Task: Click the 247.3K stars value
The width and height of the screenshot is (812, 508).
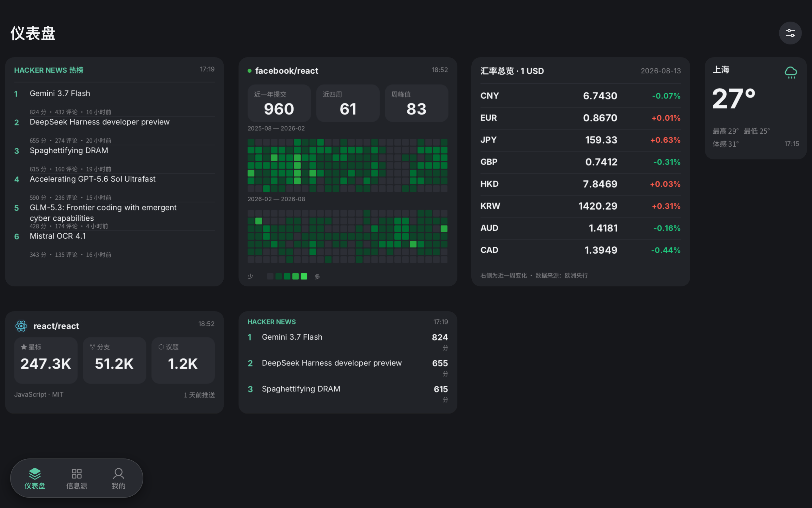Action: pos(46,364)
